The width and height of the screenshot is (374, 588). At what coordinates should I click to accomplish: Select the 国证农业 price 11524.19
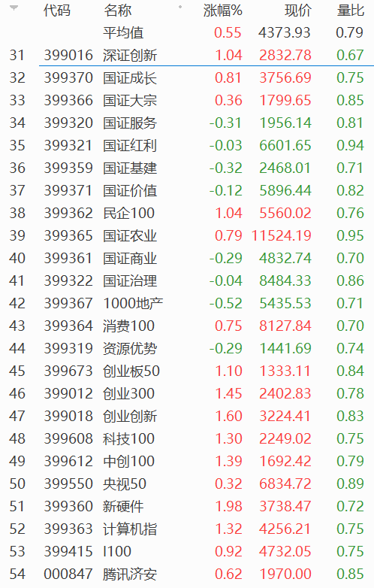click(x=281, y=235)
